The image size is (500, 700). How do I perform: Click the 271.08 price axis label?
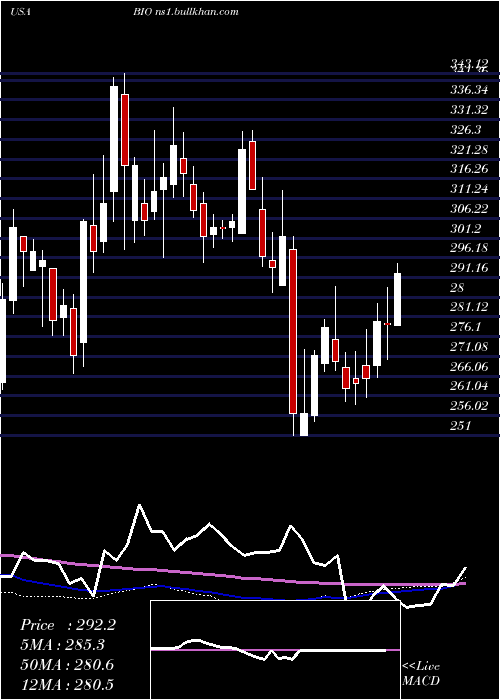469,346
